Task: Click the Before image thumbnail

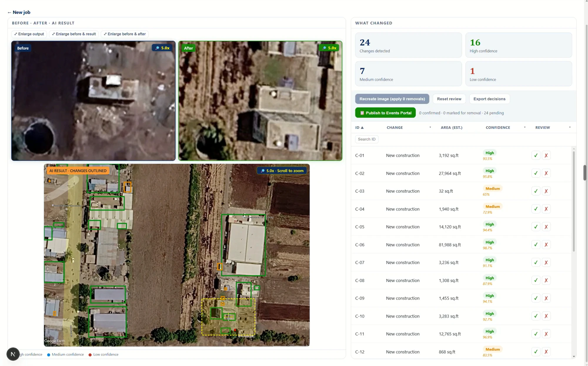Action: [93, 101]
